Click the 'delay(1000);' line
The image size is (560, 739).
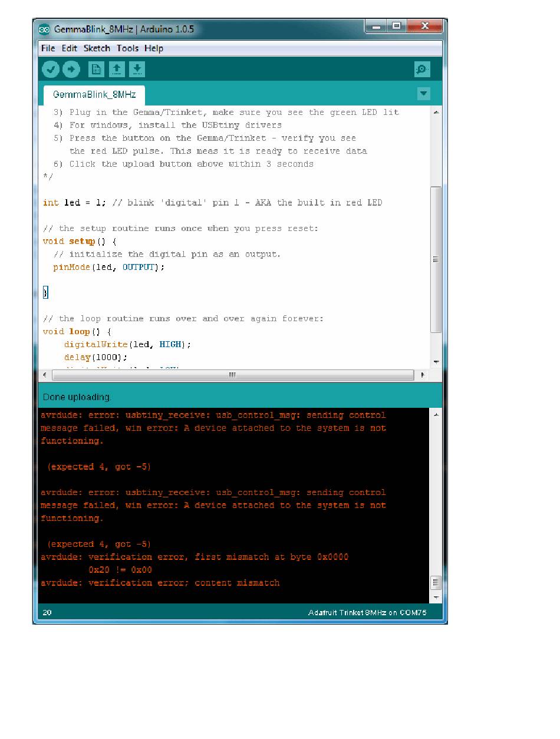(x=95, y=358)
